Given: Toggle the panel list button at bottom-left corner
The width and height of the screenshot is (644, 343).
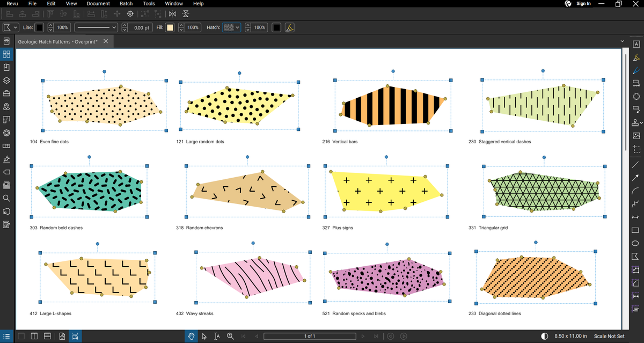Looking at the screenshot, I should tap(6, 336).
